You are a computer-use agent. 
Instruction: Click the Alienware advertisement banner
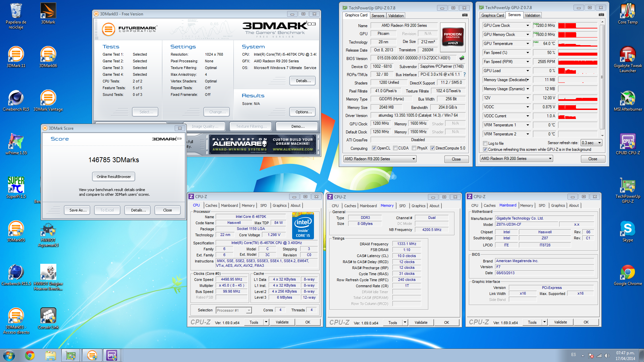[263, 144]
